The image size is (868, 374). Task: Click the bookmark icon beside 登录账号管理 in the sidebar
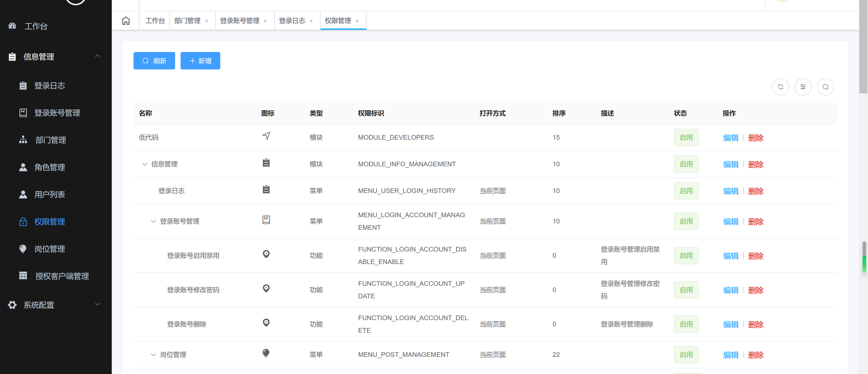coord(23,113)
